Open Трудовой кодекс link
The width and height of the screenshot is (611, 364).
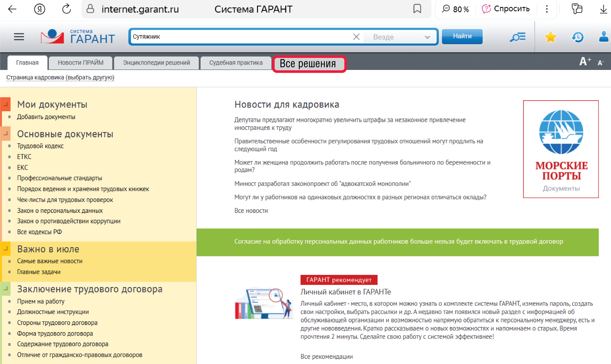click(x=40, y=146)
